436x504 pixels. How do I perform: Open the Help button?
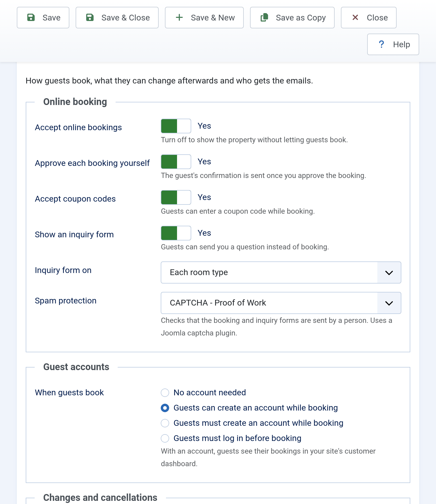point(393,44)
